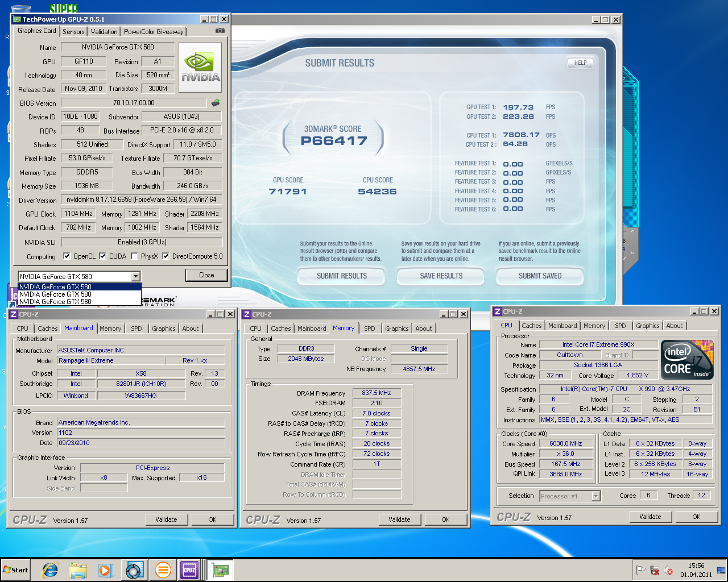Click the 3DMark score P66417

pos(334,141)
